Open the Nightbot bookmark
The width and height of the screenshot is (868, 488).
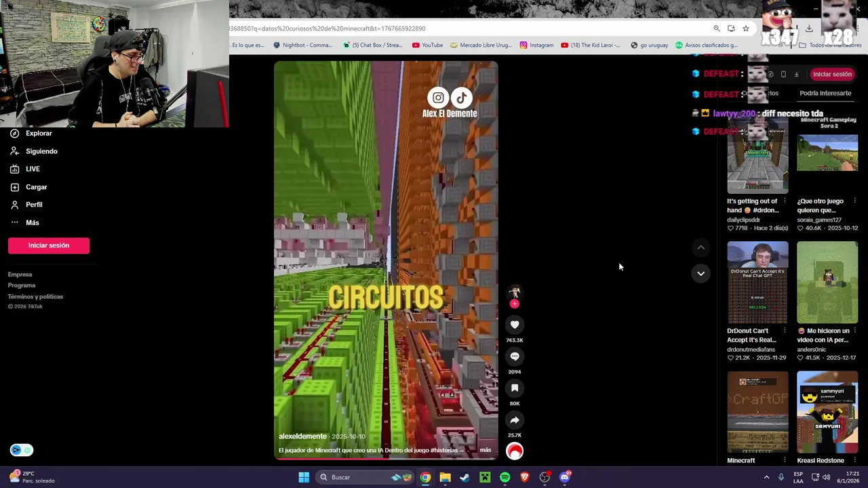(x=302, y=45)
